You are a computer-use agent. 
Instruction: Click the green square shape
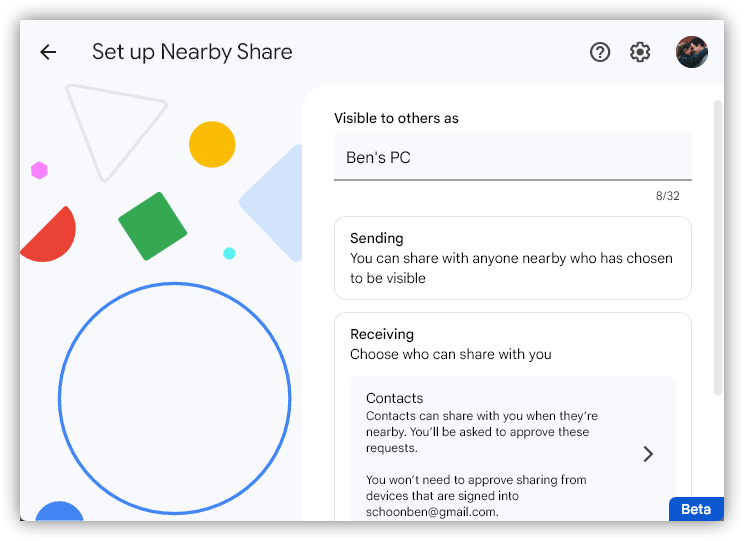click(153, 226)
